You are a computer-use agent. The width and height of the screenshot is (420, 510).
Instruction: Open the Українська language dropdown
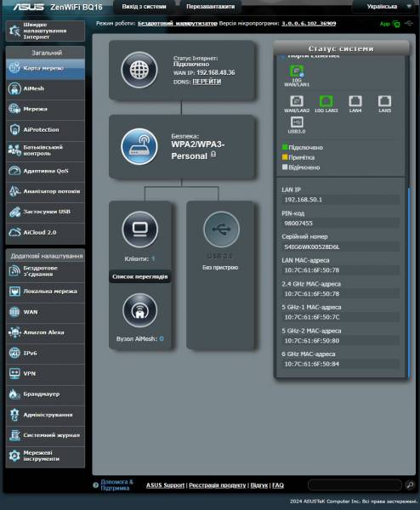tap(385, 6)
